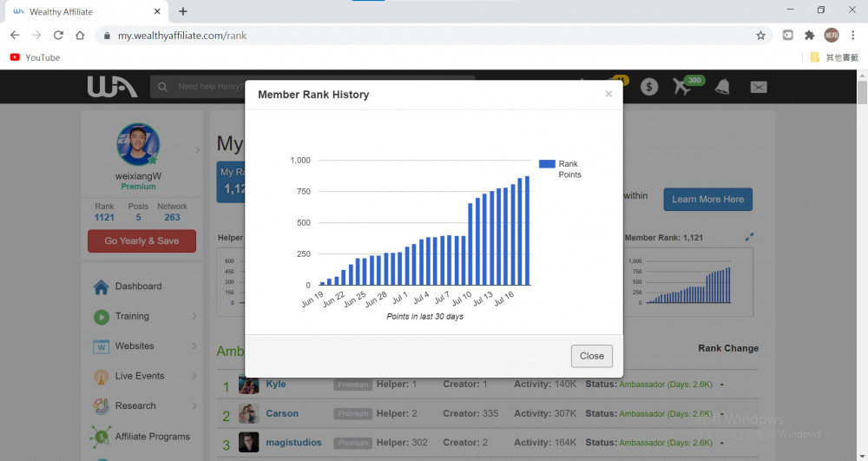Click the browser forward arrow
The image size is (868, 461).
36,36
